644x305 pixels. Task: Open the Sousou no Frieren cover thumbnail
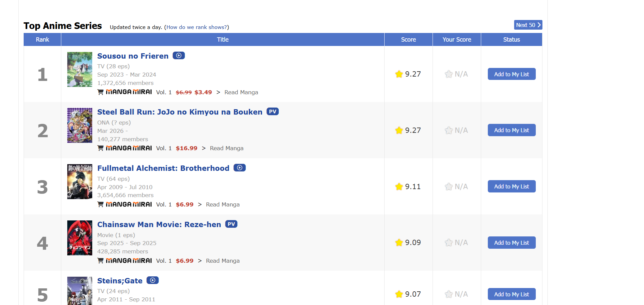point(80,69)
